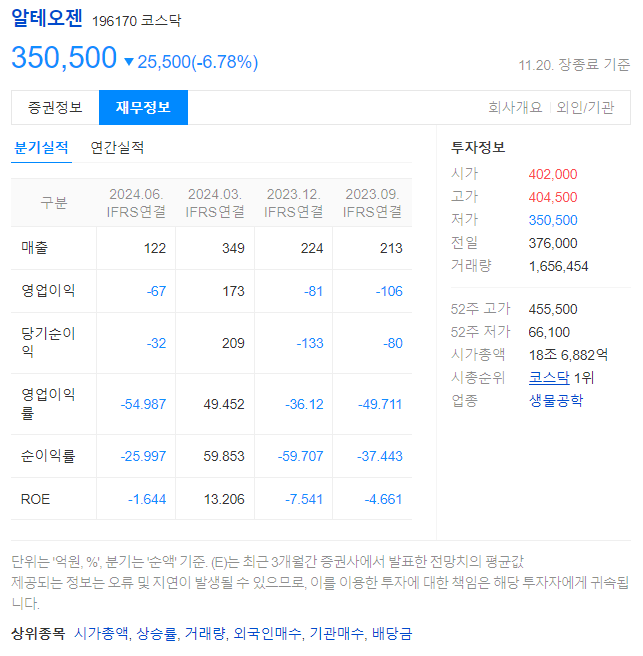Click the 영업이익 value -67
The width and height of the screenshot is (643, 656).
pyautogui.click(x=156, y=291)
